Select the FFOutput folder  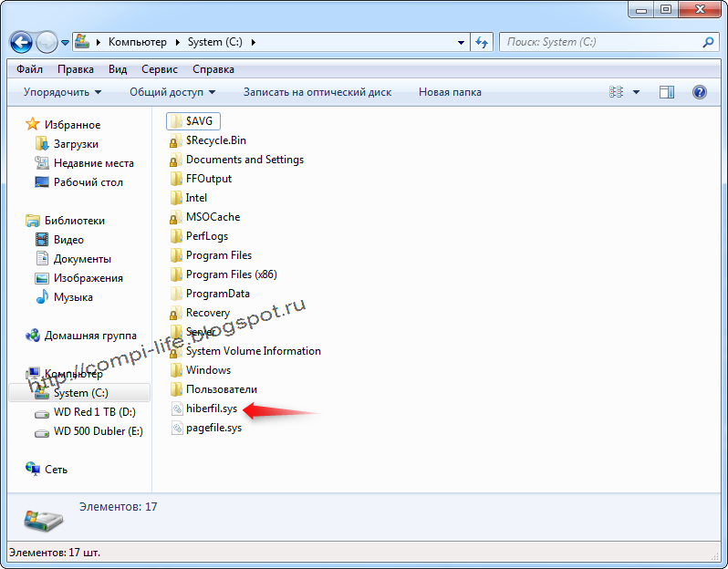point(209,179)
